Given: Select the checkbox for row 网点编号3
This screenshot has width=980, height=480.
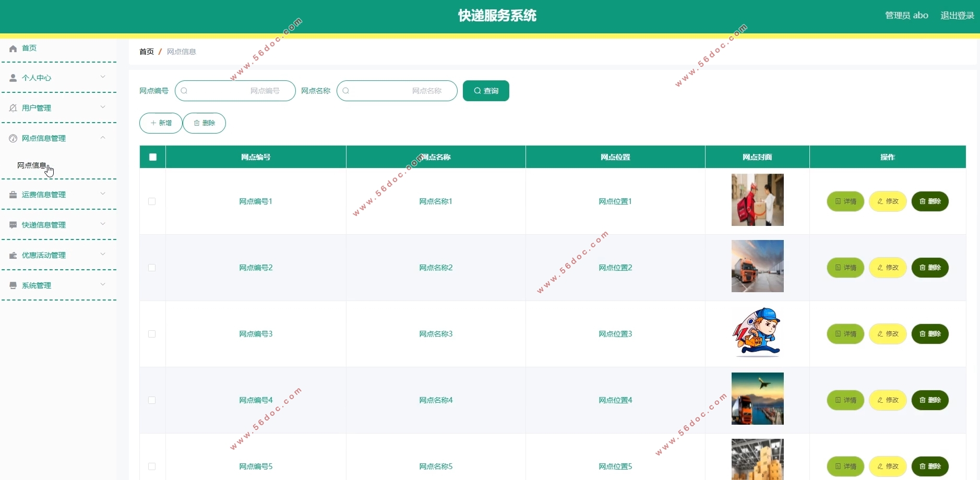Looking at the screenshot, I should [x=152, y=334].
